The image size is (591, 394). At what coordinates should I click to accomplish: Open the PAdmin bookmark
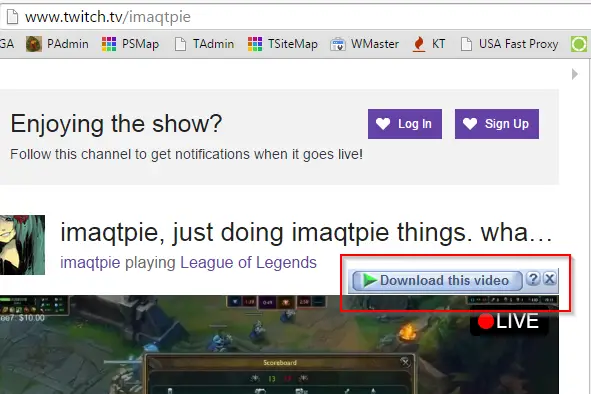[57, 44]
